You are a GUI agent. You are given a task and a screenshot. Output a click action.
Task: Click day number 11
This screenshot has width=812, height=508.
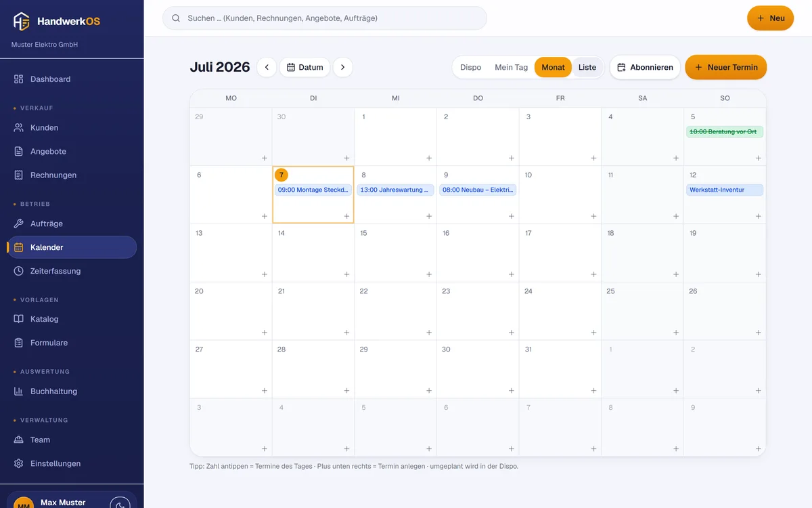click(610, 175)
